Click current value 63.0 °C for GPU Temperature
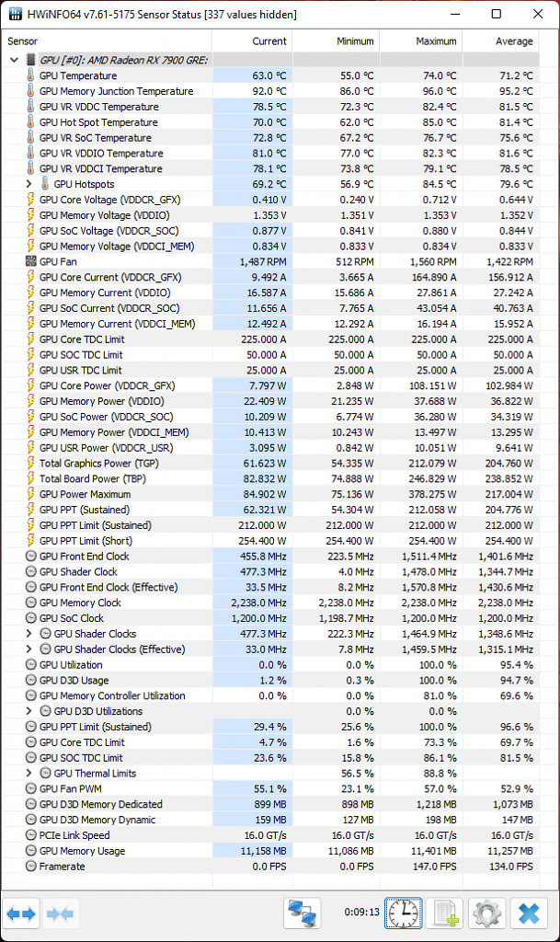This screenshot has width=560, height=942. (x=269, y=75)
